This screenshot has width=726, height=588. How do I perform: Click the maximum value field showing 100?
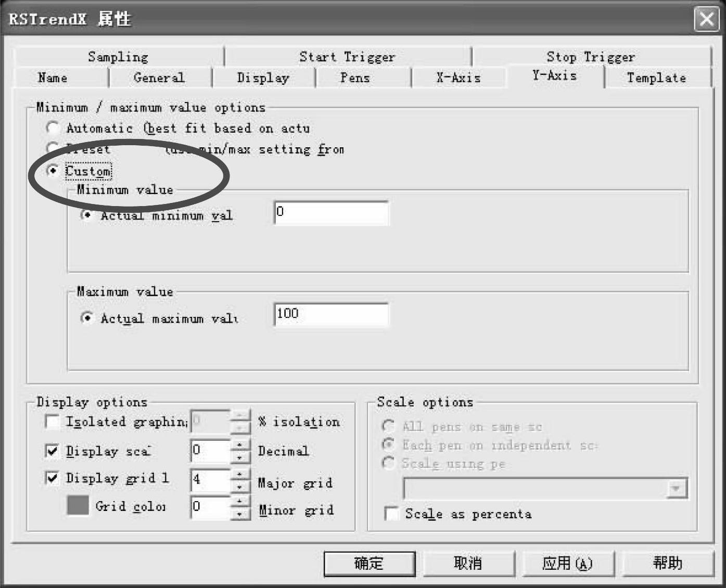tap(331, 314)
